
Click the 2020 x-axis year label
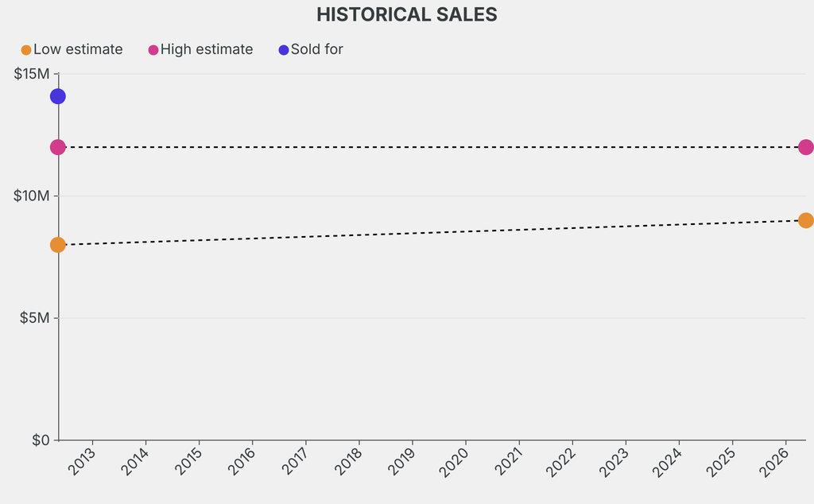pos(455,462)
